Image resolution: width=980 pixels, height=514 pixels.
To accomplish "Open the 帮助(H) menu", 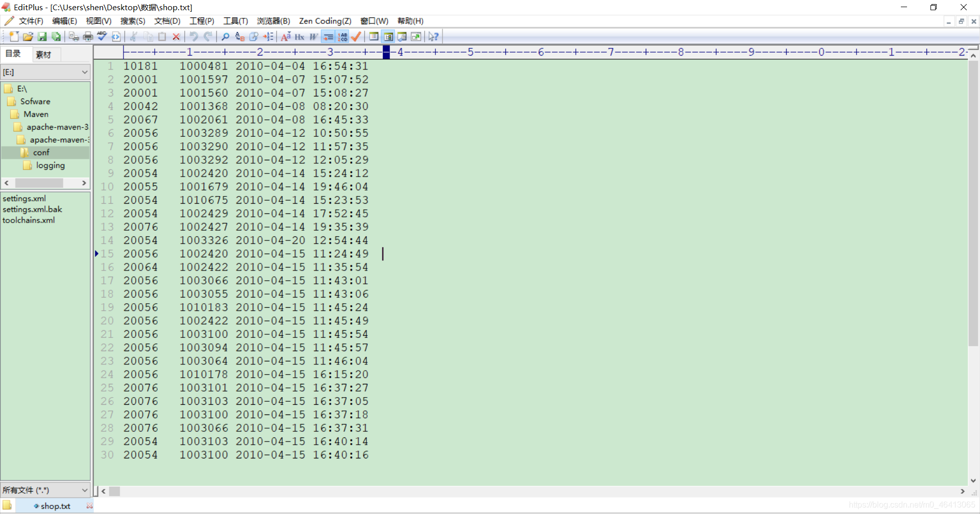I will click(410, 21).
